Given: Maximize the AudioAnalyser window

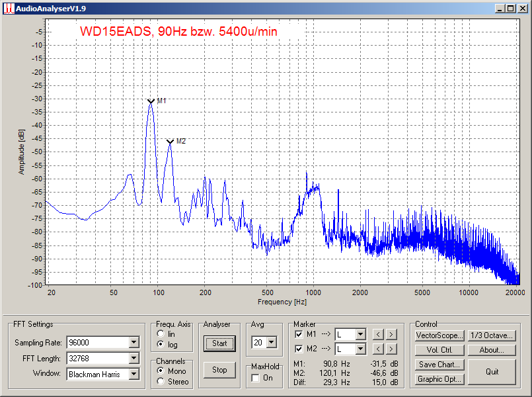Looking at the screenshot, I should 511,9.
